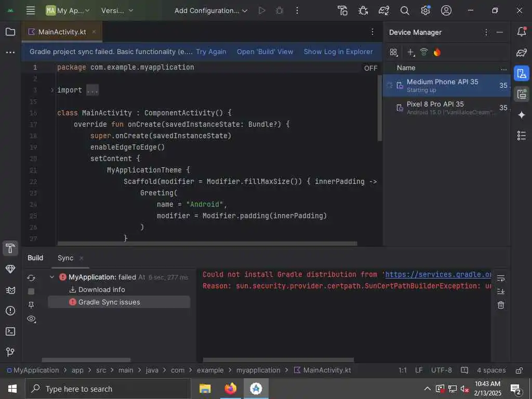Collapse the MyApplication failed tree node
The width and height of the screenshot is (532, 399).
point(52,277)
